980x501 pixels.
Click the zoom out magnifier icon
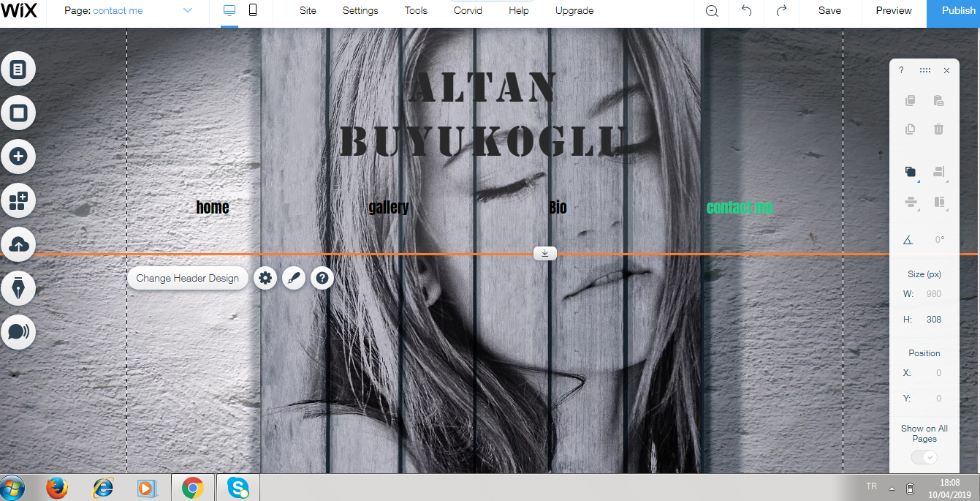click(x=712, y=11)
